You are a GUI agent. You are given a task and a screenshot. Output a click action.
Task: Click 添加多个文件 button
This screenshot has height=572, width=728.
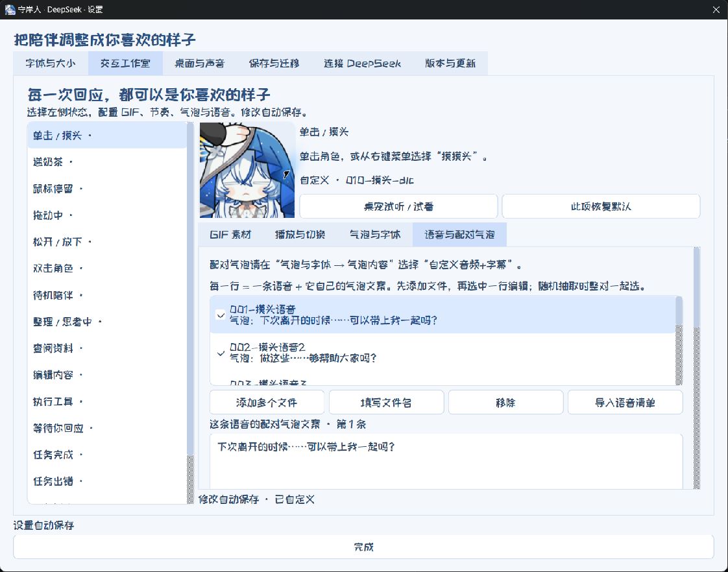267,402
